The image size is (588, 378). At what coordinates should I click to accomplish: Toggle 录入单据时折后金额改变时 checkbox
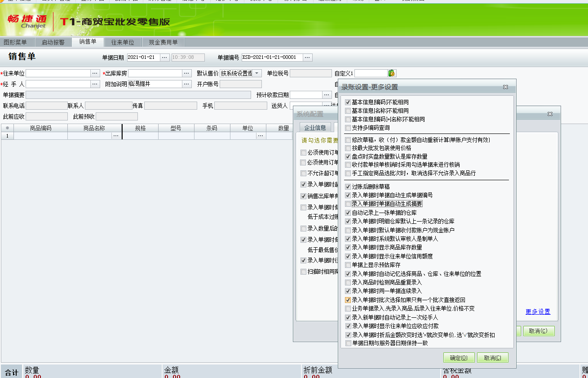pos(348,335)
